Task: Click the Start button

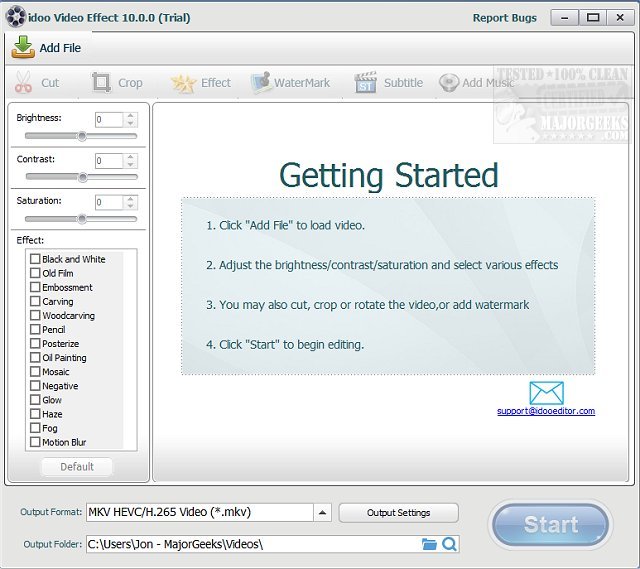Action: click(551, 525)
